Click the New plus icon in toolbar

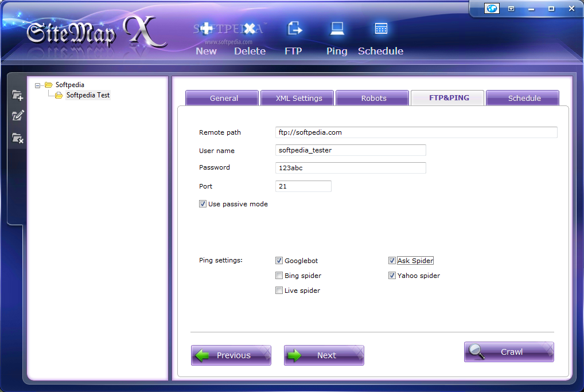[x=206, y=28]
